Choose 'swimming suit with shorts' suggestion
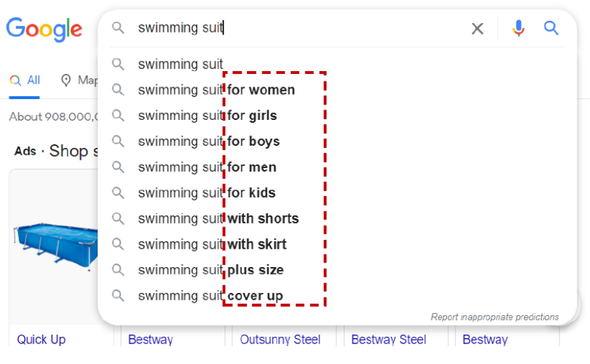This screenshot has height=364, width=590. [218, 219]
